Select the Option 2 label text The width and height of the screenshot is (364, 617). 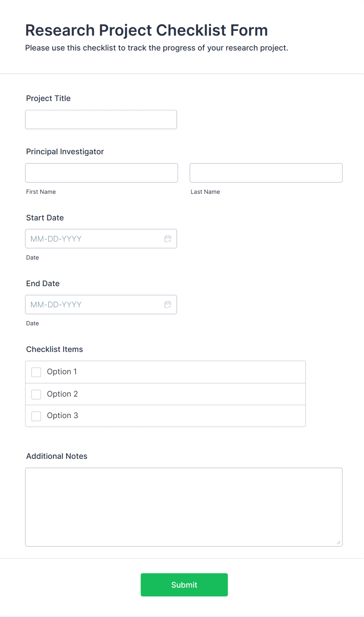click(62, 394)
